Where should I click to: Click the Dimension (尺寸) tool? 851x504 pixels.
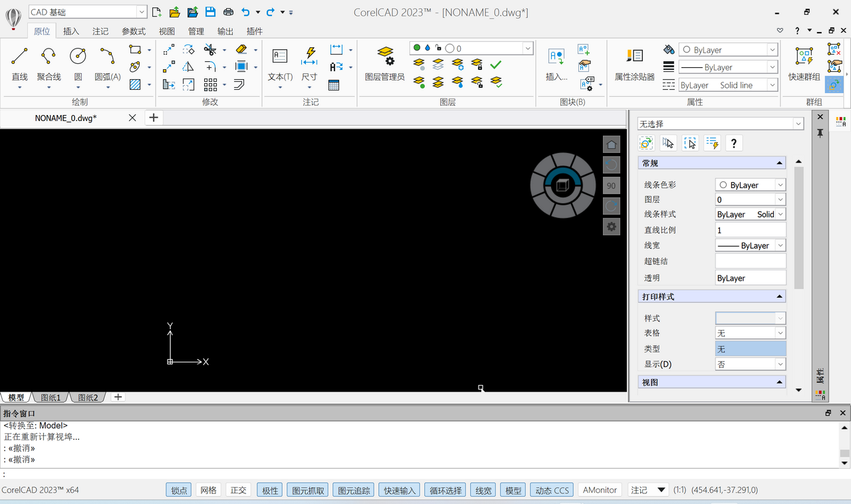308,63
